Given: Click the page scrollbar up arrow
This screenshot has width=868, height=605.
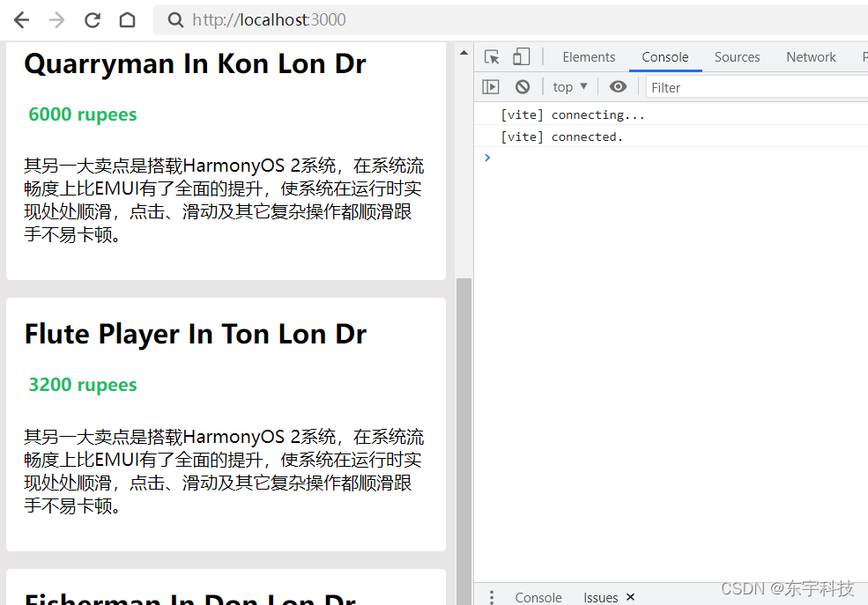Looking at the screenshot, I should (464, 53).
